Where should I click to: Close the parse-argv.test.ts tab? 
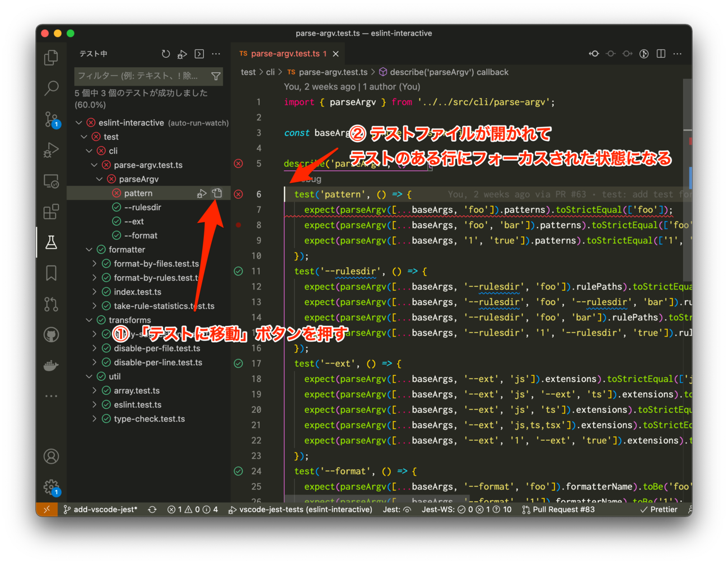tap(335, 54)
